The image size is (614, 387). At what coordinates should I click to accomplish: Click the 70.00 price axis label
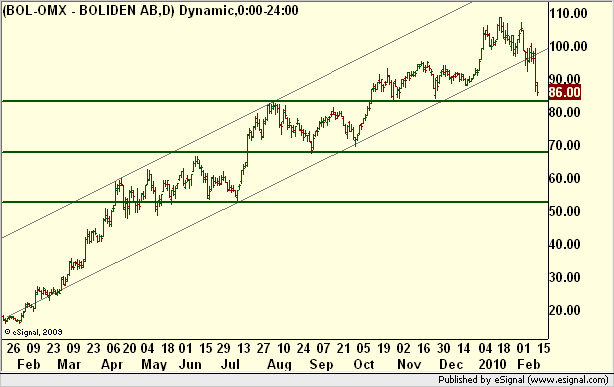tap(564, 145)
